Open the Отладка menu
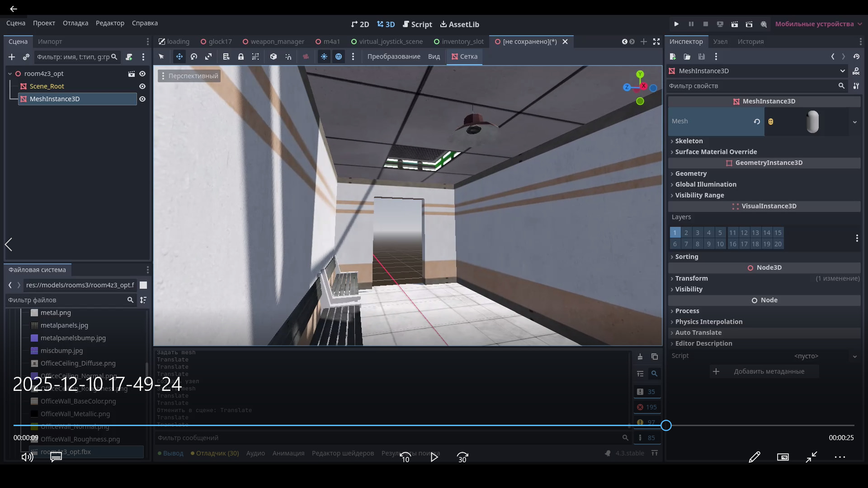Screen dimensions: 868x488 pos(75,23)
